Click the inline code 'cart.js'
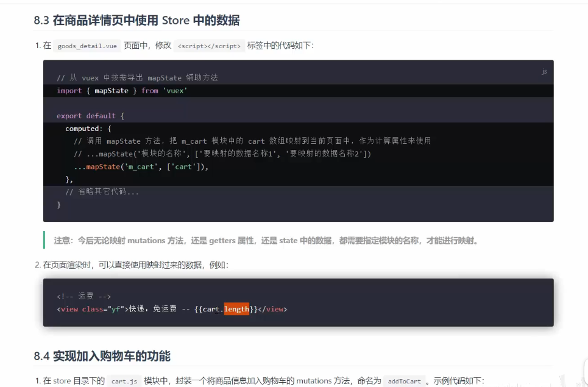Screen dimensions: 588x387 click(x=124, y=382)
